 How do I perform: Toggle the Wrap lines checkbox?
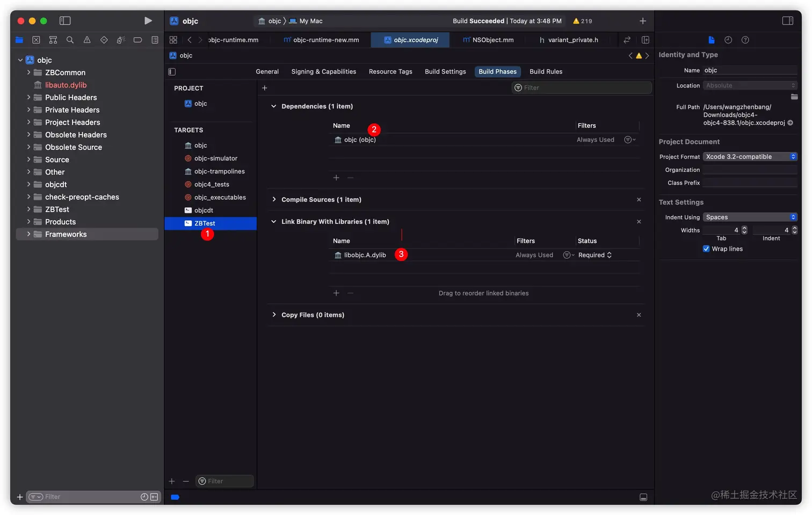pyautogui.click(x=706, y=249)
